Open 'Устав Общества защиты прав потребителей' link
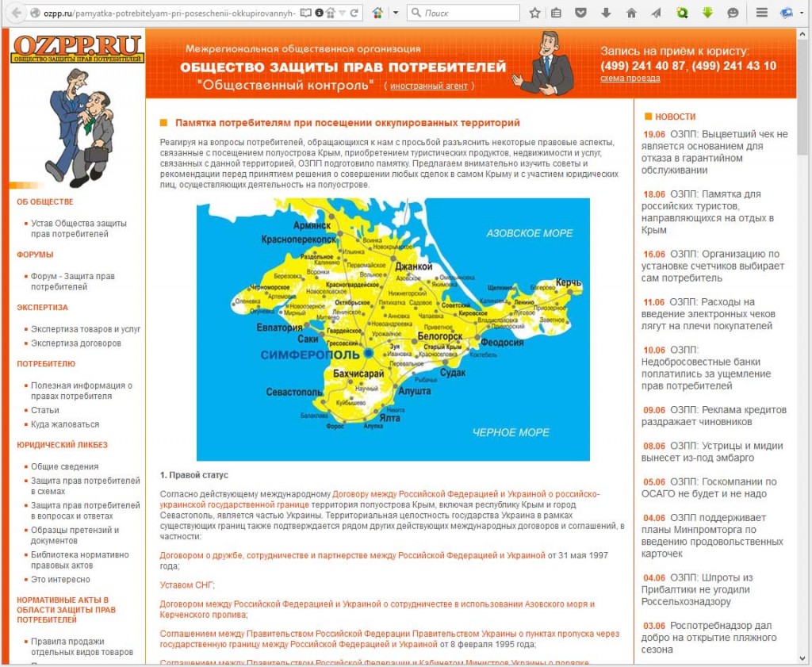This screenshot has height=667, width=812. click(x=79, y=228)
